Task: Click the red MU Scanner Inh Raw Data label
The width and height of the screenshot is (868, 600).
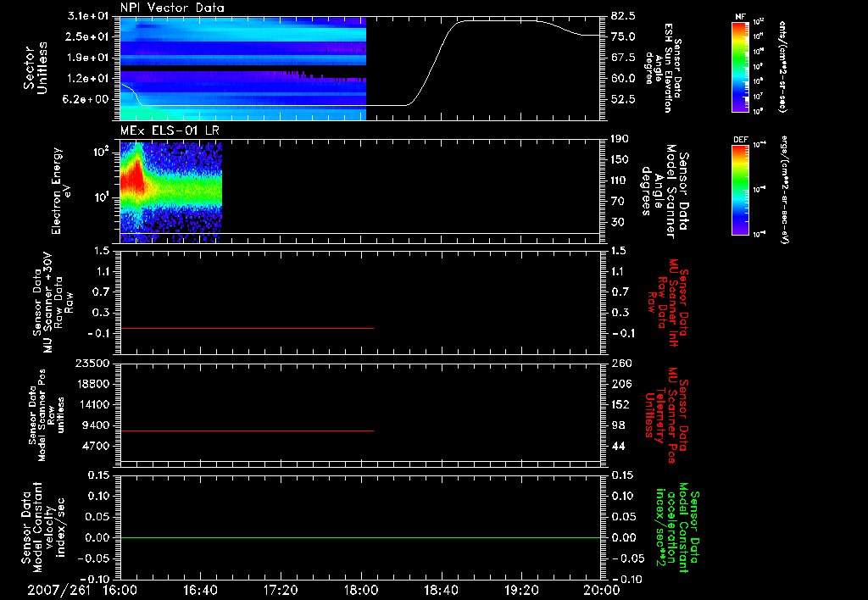Action: [669, 303]
